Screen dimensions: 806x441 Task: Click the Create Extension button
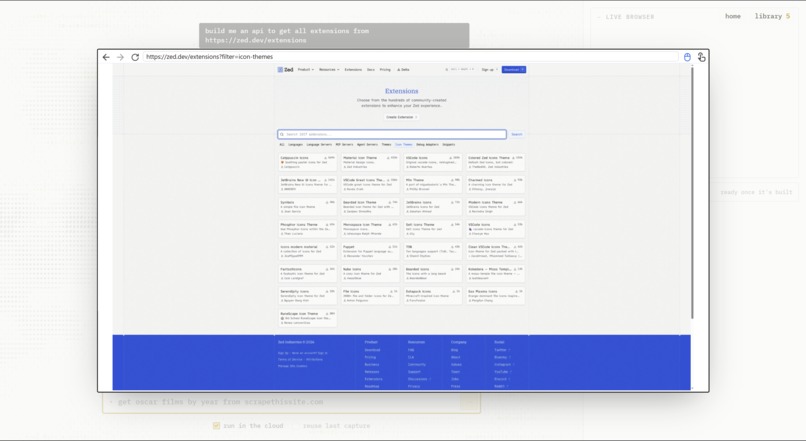pos(401,117)
